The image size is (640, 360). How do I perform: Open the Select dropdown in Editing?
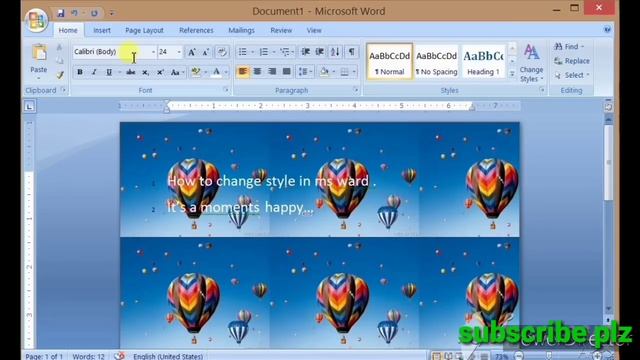click(572, 75)
